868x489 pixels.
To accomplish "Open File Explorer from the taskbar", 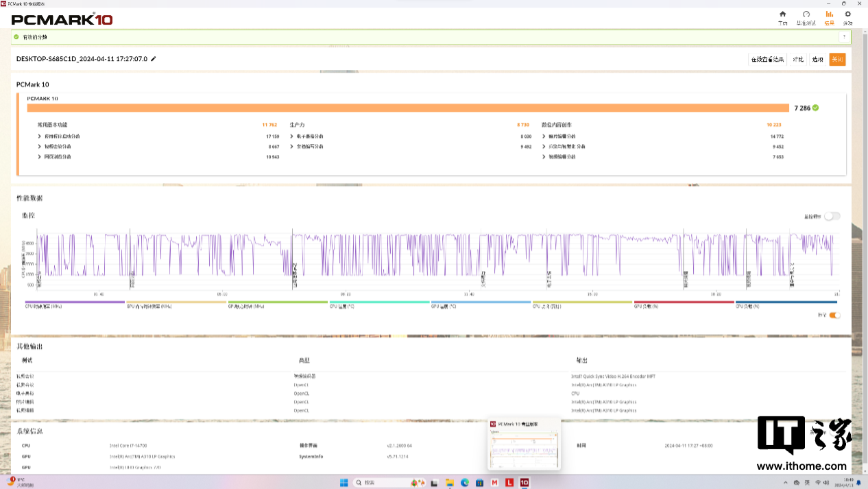I will point(449,483).
